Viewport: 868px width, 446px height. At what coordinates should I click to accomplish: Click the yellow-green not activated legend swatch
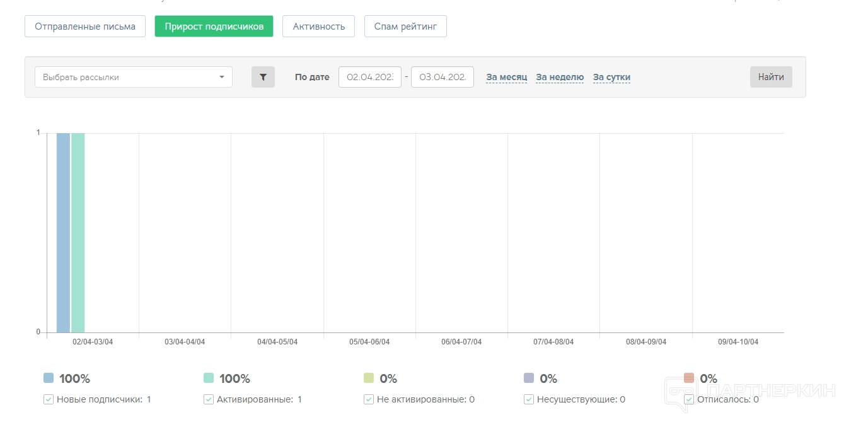369,378
